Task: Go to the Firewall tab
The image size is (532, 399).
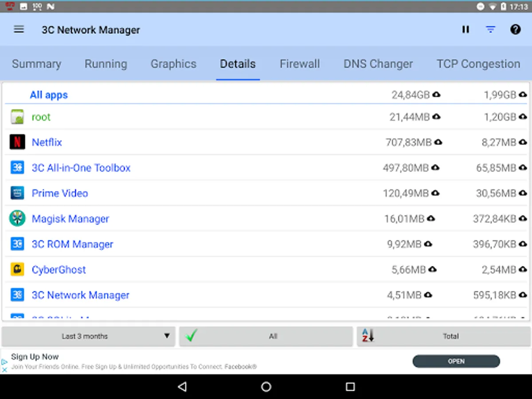Action: coord(300,64)
